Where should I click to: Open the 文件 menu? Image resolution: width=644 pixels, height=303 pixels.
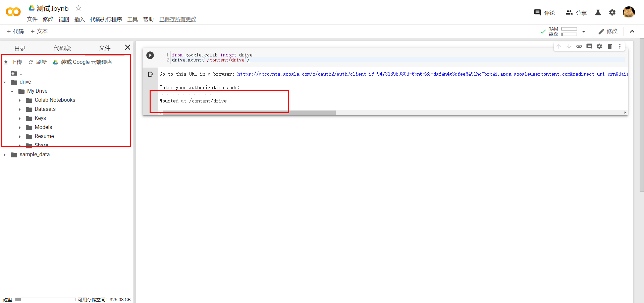point(32,19)
